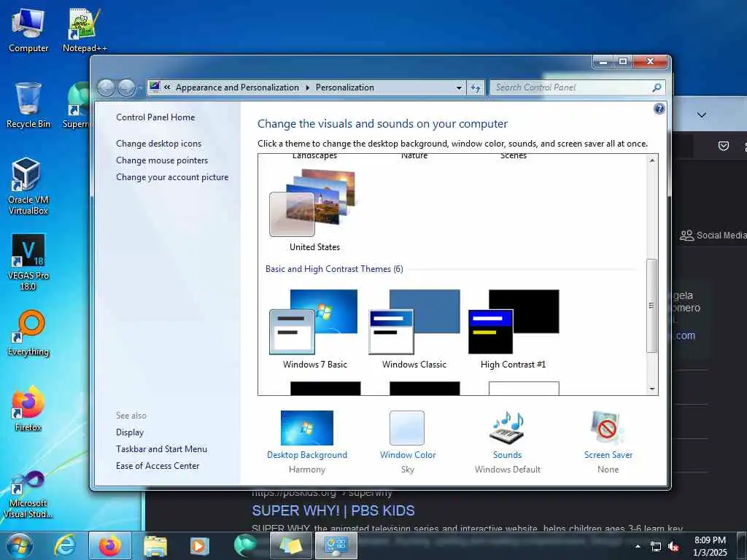
Task: Click the theme list scroll down arrow
Action: point(652,389)
